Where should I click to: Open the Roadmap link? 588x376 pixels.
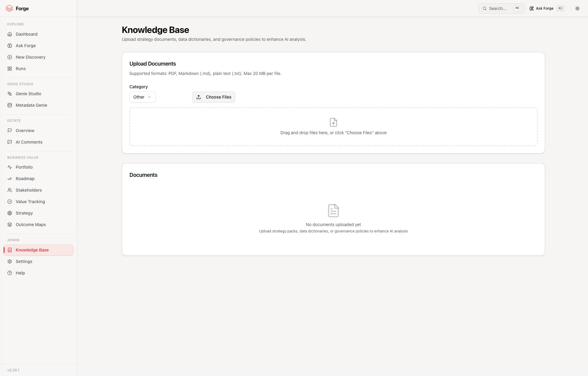[x=39, y=179]
